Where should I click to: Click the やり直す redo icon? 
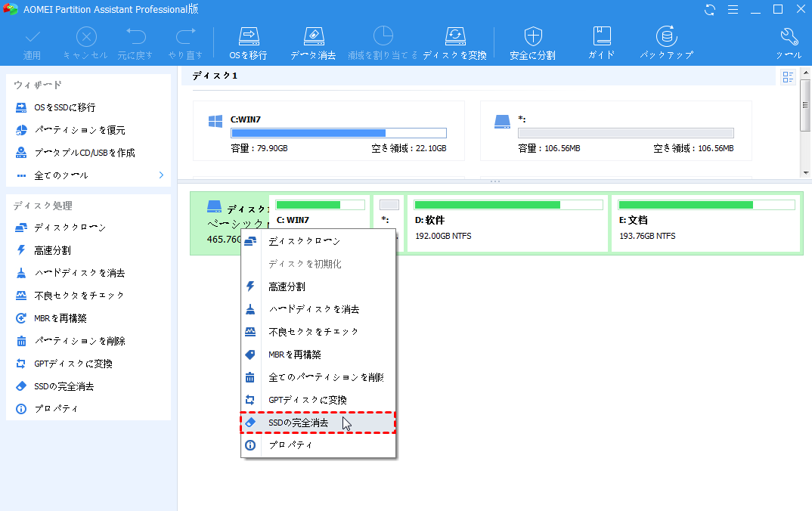pos(185,36)
